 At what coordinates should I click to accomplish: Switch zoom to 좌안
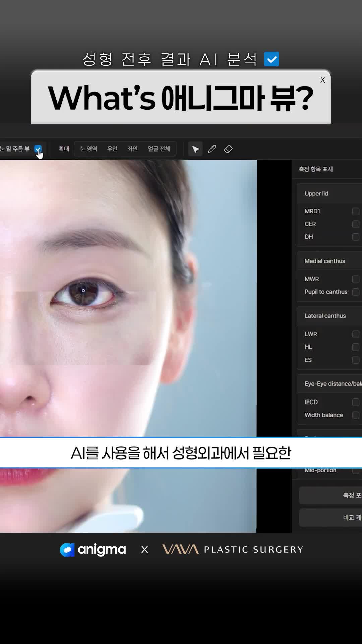click(x=133, y=149)
